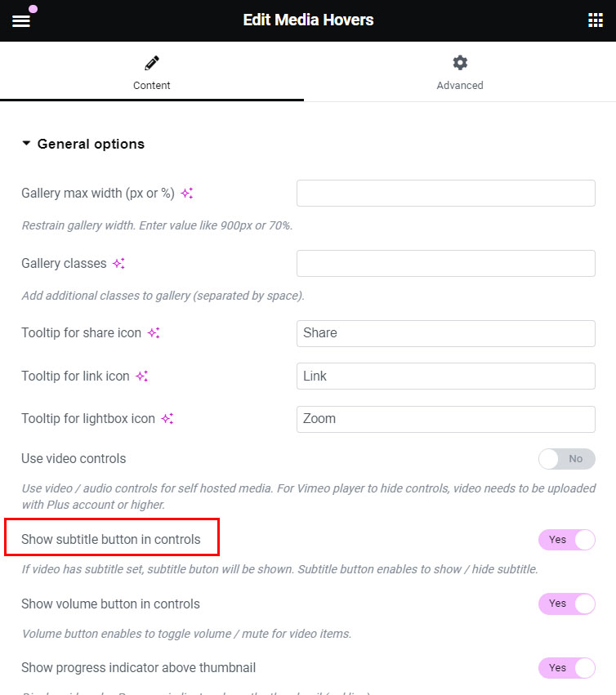Switch to the Content tab

152,72
